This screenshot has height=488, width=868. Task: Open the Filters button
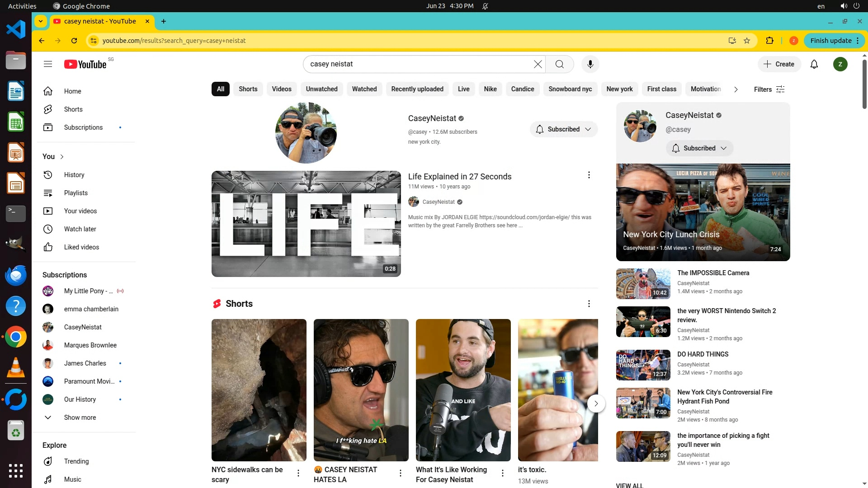pyautogui.click(x=769, y=89)
